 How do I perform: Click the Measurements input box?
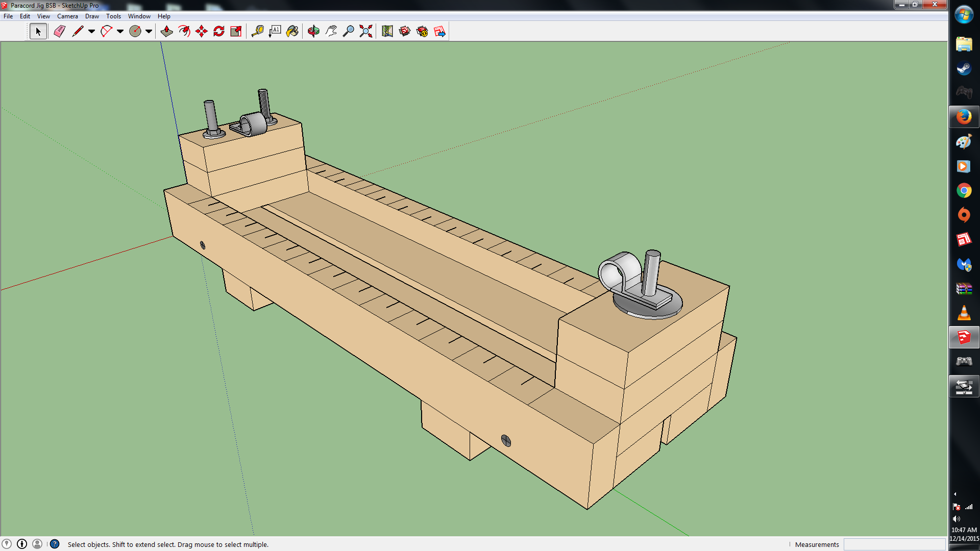click(894, 544)
